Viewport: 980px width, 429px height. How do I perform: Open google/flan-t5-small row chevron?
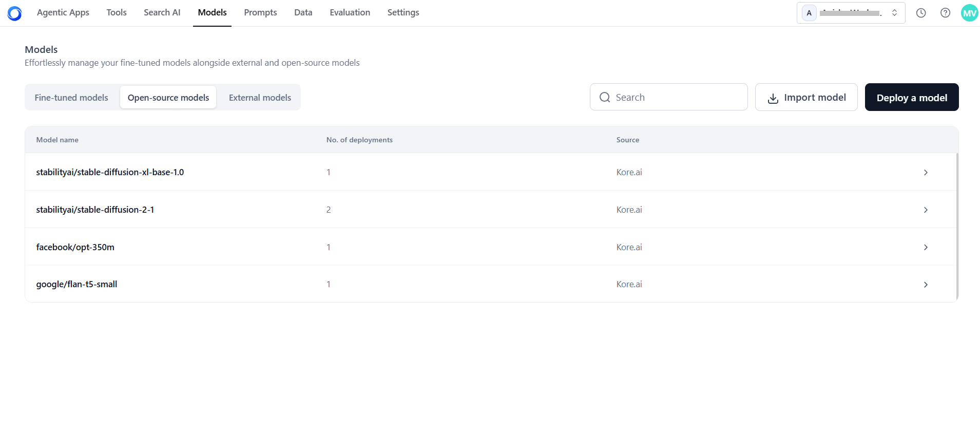tap(926, 285)
